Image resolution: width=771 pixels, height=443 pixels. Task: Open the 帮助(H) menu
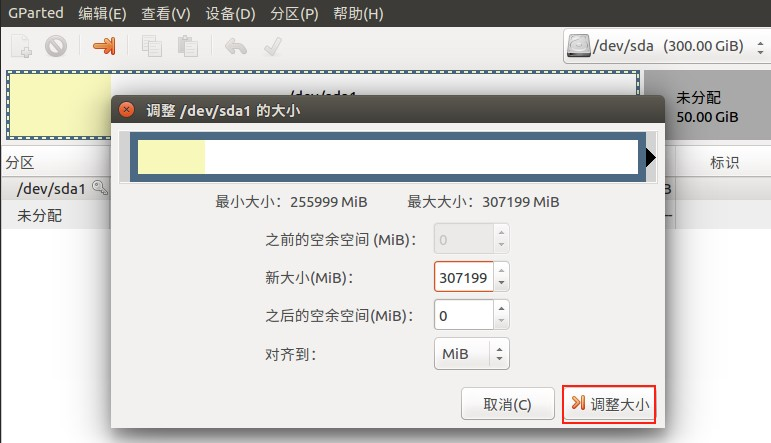click(358, 13)
